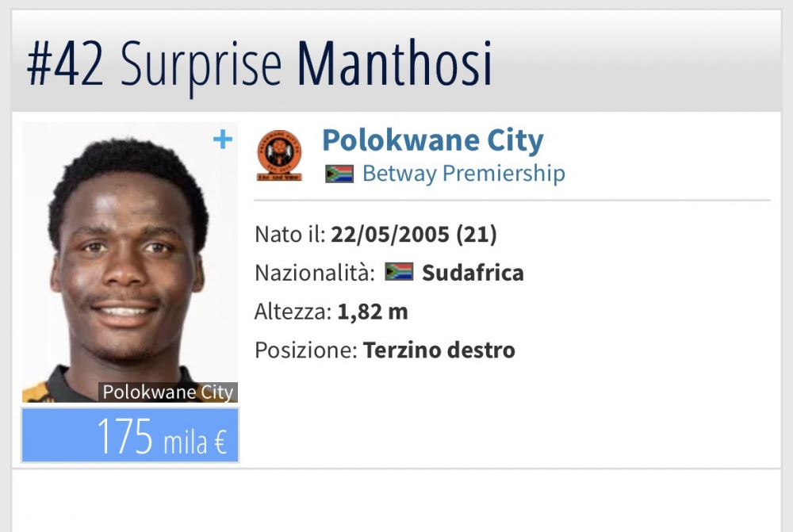Click the euro symbol in value box
Image resolution: width=793 pixels, height=532 pixels.
[220, 442]
